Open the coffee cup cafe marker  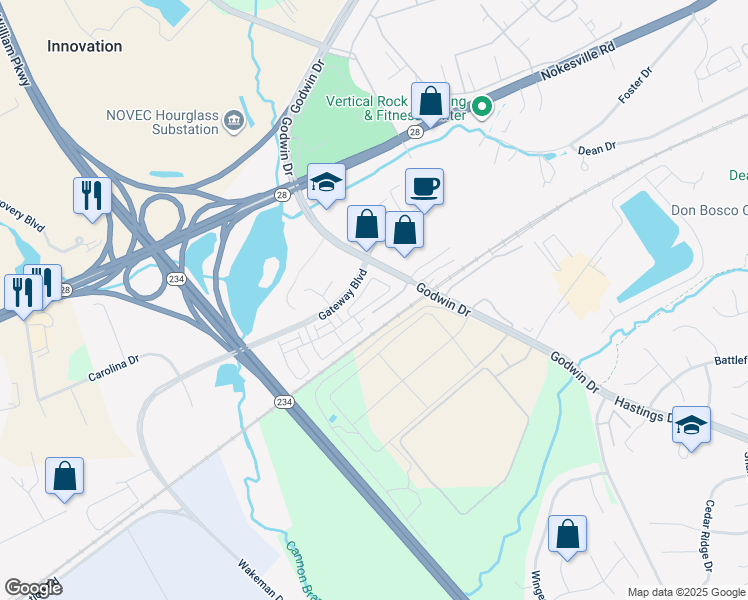tap(424, 188)
